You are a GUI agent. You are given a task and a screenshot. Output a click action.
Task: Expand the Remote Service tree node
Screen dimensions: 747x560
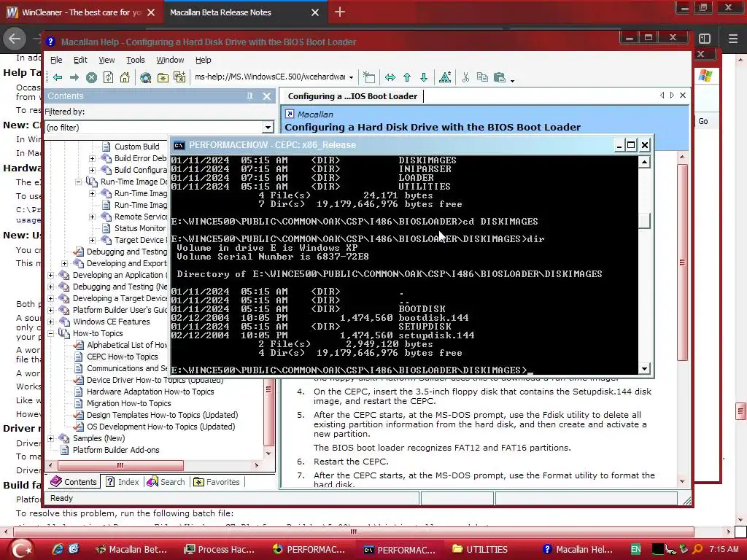point(92,217)
